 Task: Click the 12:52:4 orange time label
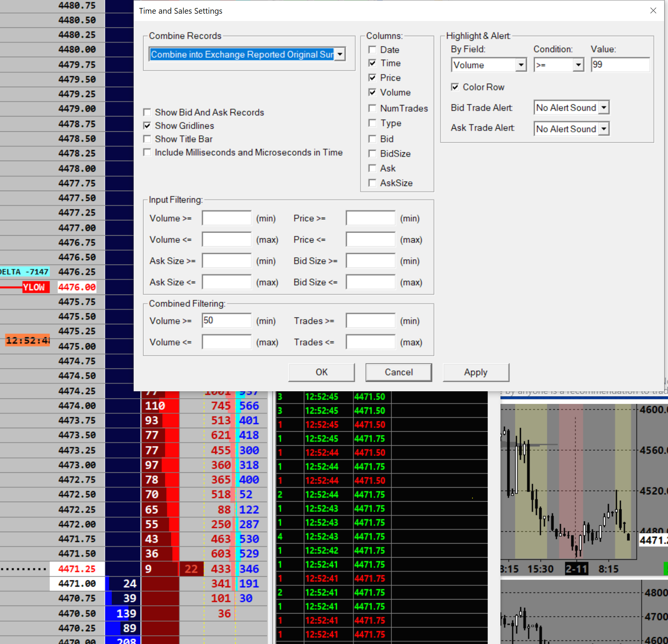(x=27, y=340)
